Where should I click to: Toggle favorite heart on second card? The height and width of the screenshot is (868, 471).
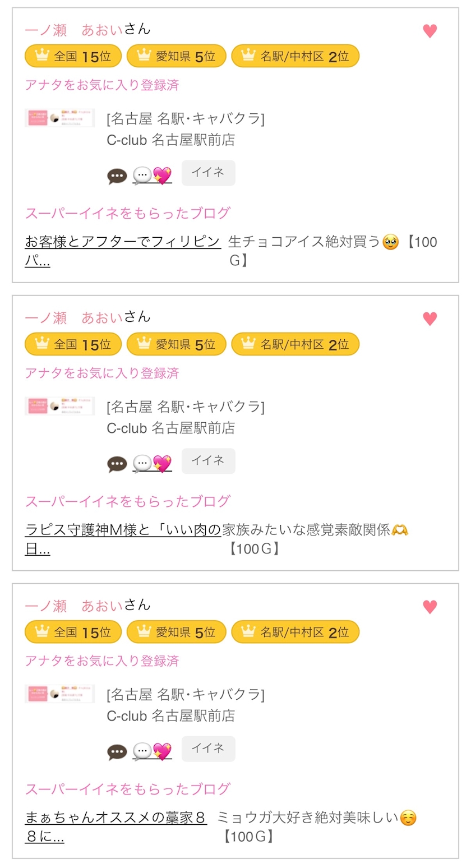[x=430, y=319]
